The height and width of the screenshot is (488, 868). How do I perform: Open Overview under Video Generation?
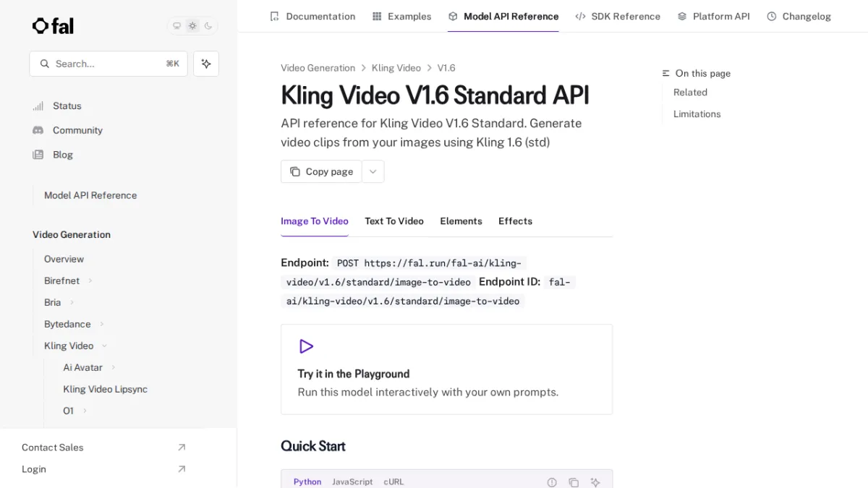(64, 259)
